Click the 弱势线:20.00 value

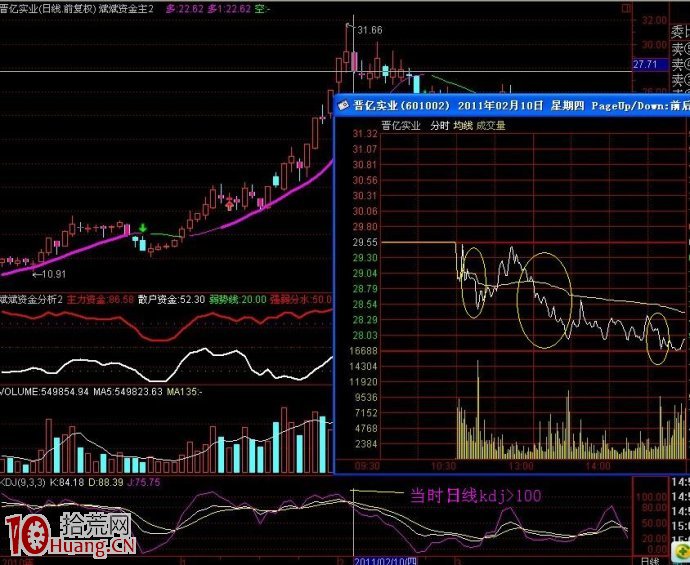[238, 300]
